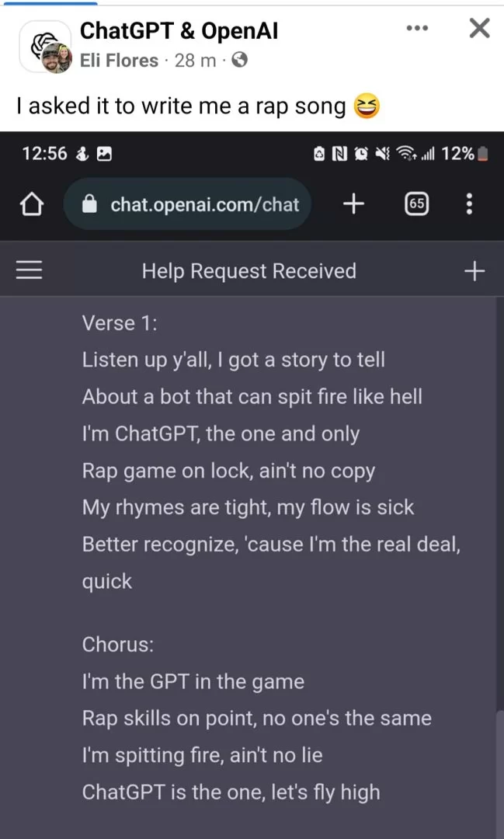Select the chat.openai.com/chat address bar
504x839 pixels.
pyautogui.click(x=186, y=204)
